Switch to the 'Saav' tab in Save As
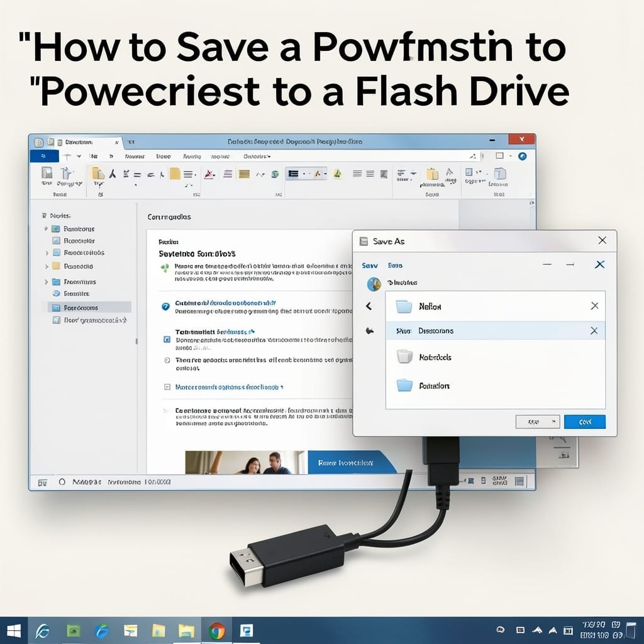Screen dimensions: 644x644 click(370, 266)
